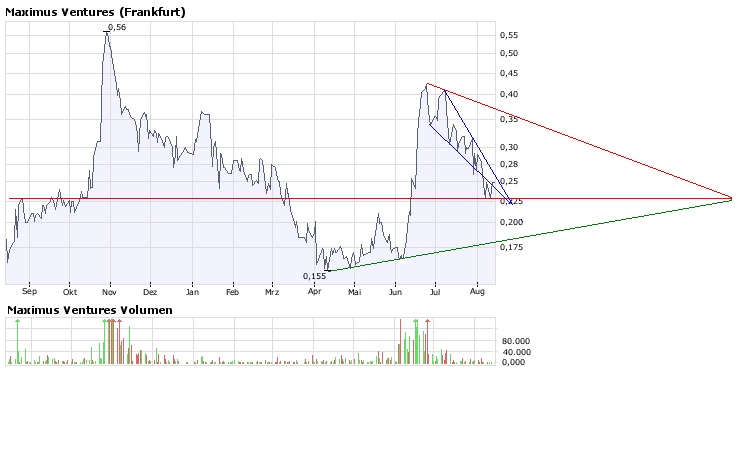
Task: Select the 0,28 y-axis label
Action: point(509,164)
